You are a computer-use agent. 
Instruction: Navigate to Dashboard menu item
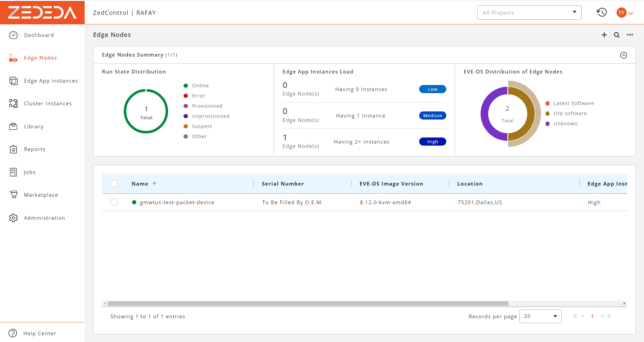39,35
